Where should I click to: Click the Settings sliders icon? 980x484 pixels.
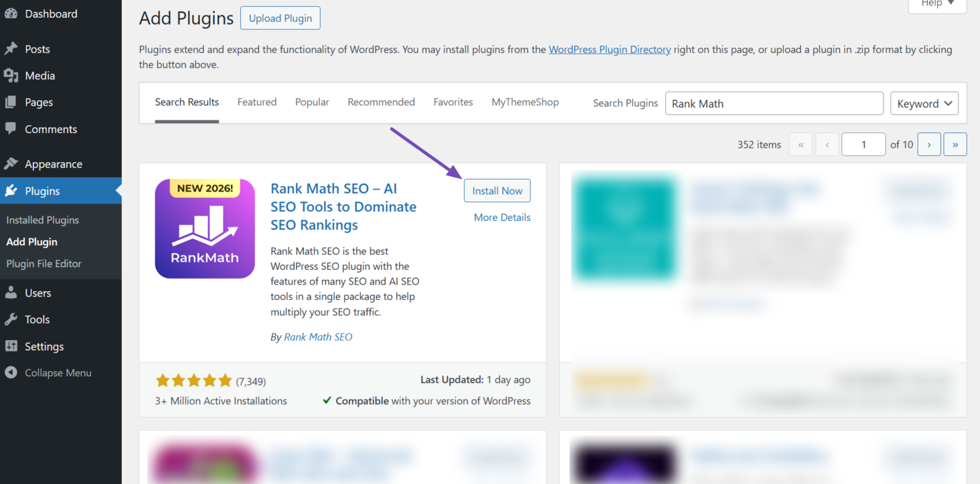click(10, 346)
